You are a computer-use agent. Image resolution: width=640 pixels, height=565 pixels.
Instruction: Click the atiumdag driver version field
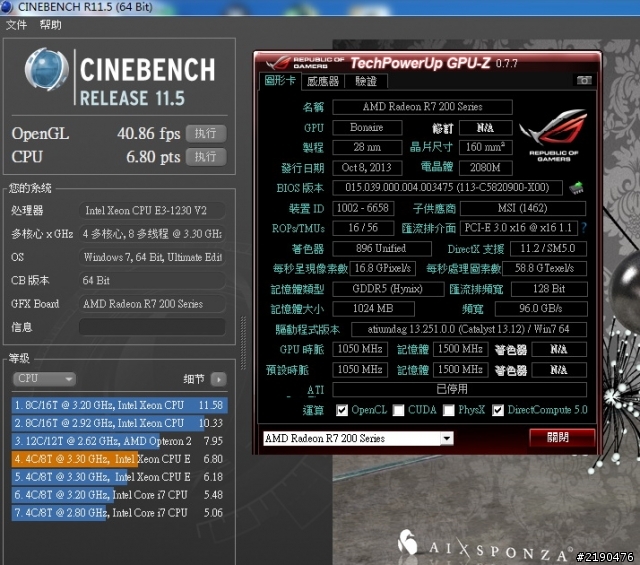tap(469, 329)
